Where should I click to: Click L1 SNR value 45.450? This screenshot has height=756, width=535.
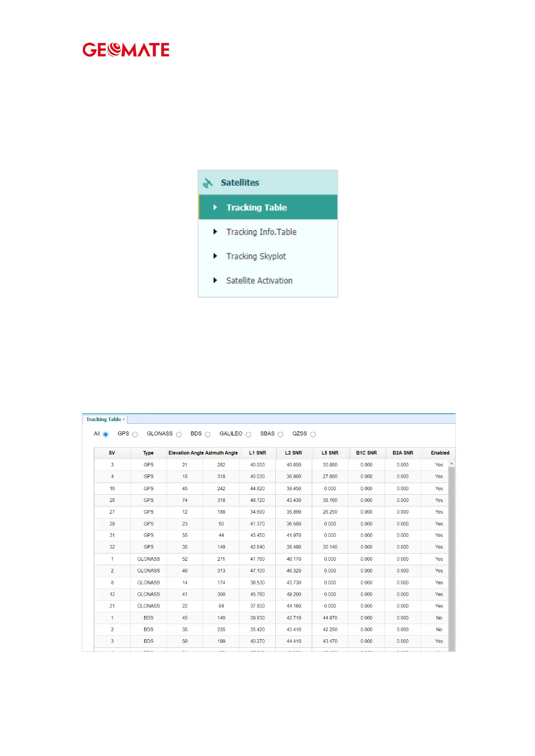pyautogui.click(x=257, y=535)
